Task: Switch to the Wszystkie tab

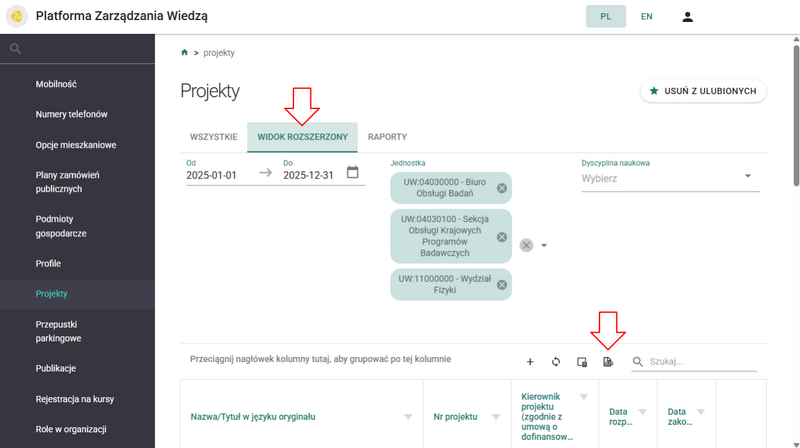Action: pyautogui.click(x=213, y=136)
